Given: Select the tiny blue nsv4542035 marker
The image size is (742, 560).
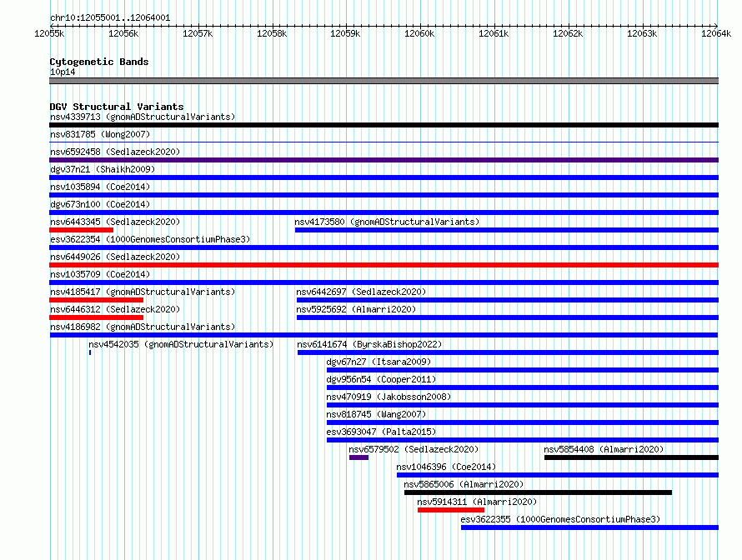Looking at the screenshot, I should point(90,352).
